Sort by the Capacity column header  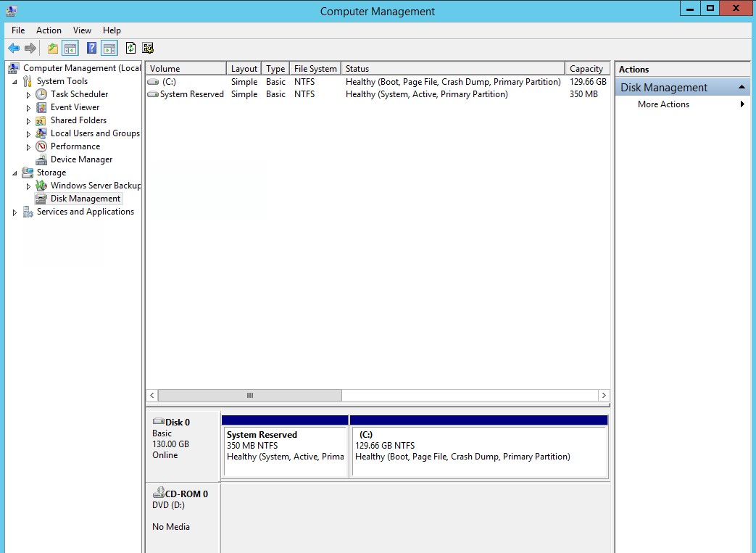click(x=588, y=68)
